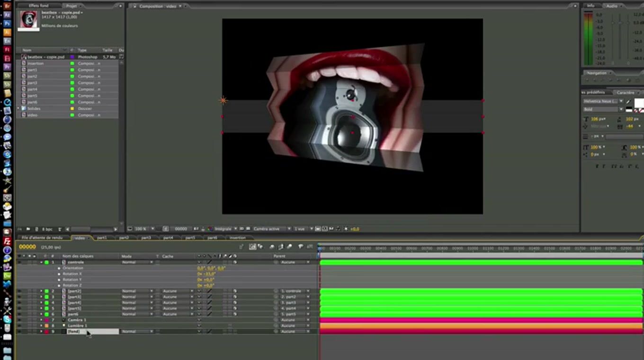Switch to the Effets fond panel tab
Screen dimensions: 644x360
pyautogui.click(x=39, y=6)
